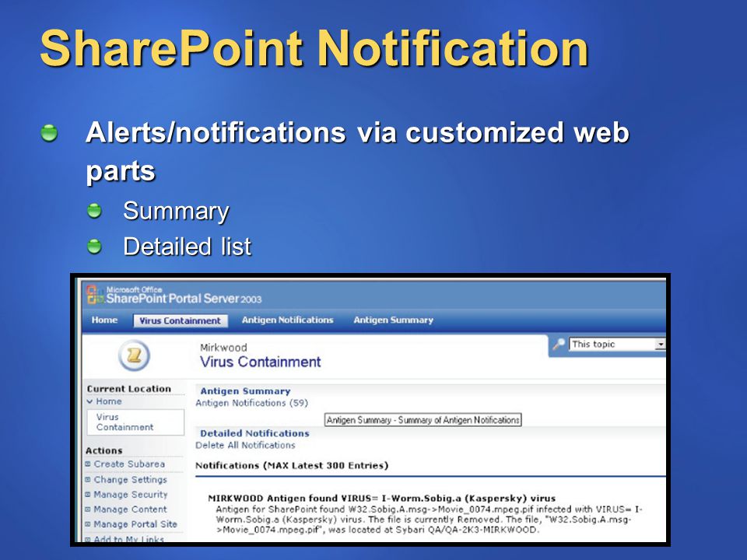747x560 pixels.
Task: Click the Actions section header
Action: pos(103,450)
